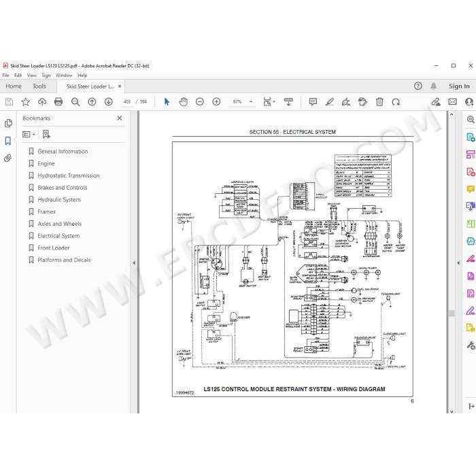
Task: Open the bookmark options dropdown
Action: (29, 134)
